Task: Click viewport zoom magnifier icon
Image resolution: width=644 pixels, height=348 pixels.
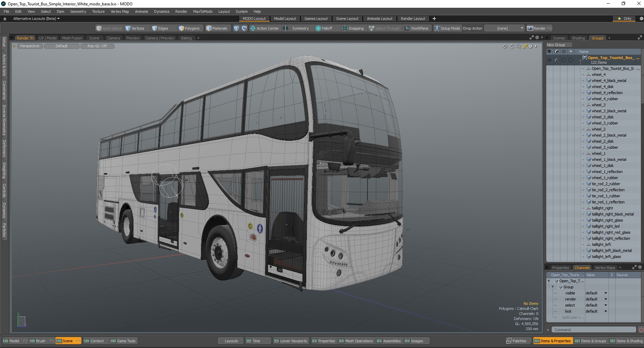Action: [518, 46]
